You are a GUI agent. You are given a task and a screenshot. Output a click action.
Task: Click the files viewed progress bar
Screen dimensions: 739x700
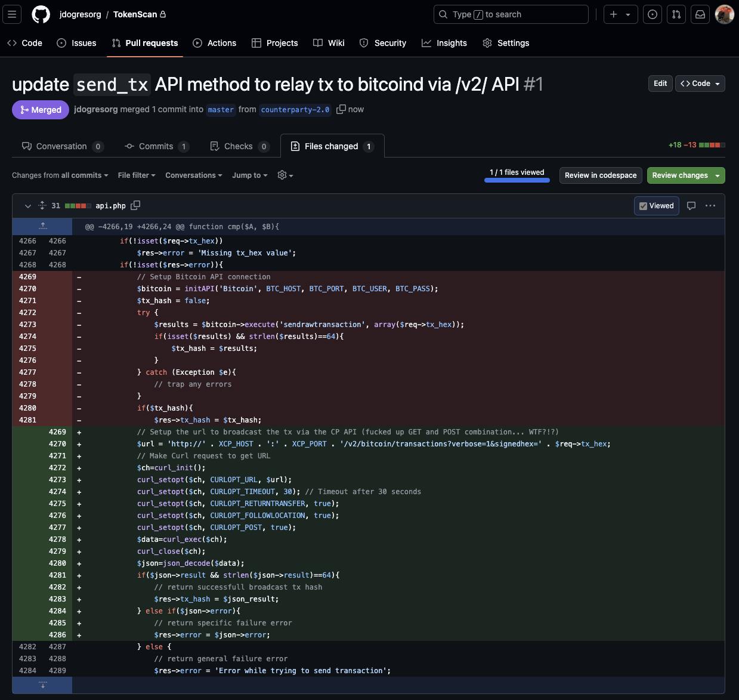coord(517,180)
